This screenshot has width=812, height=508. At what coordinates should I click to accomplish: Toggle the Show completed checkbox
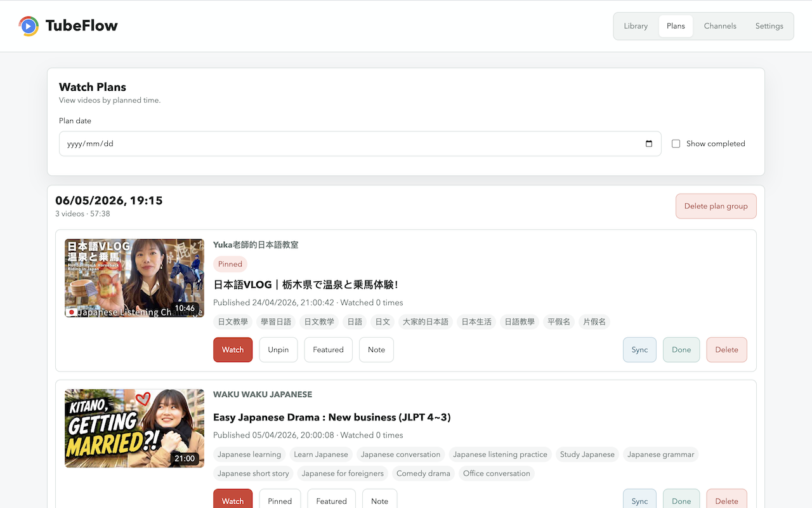pyautogui.click(x=676, y=144)
